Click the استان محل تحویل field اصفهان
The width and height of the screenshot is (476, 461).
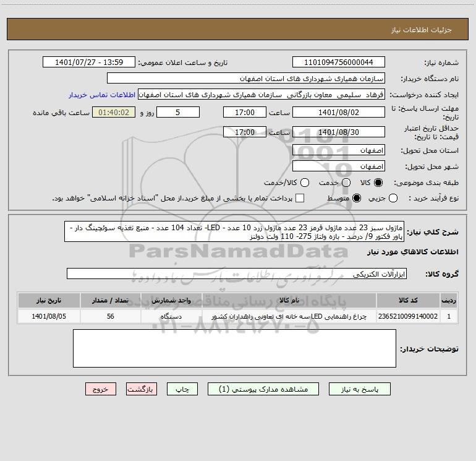[x=339, y=150]
